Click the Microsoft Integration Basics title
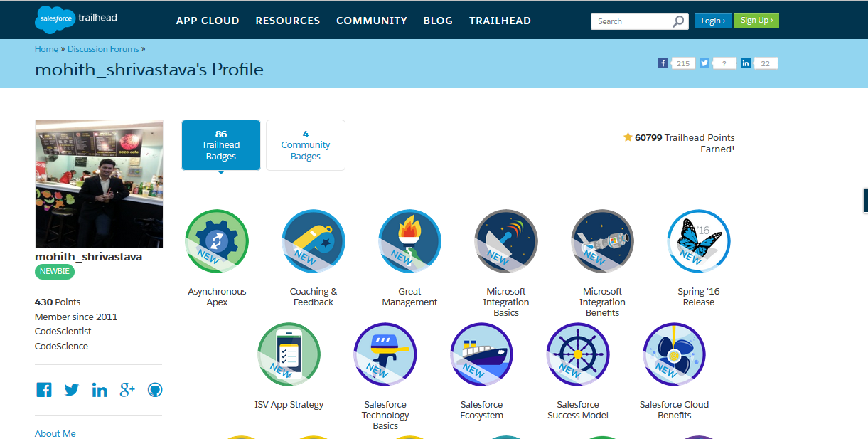 point(506,302)
